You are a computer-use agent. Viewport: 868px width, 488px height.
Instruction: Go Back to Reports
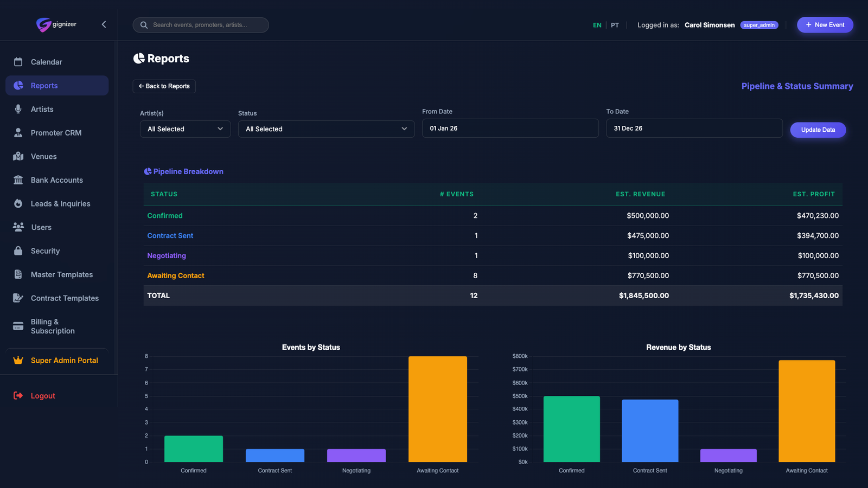click(164, 86)
